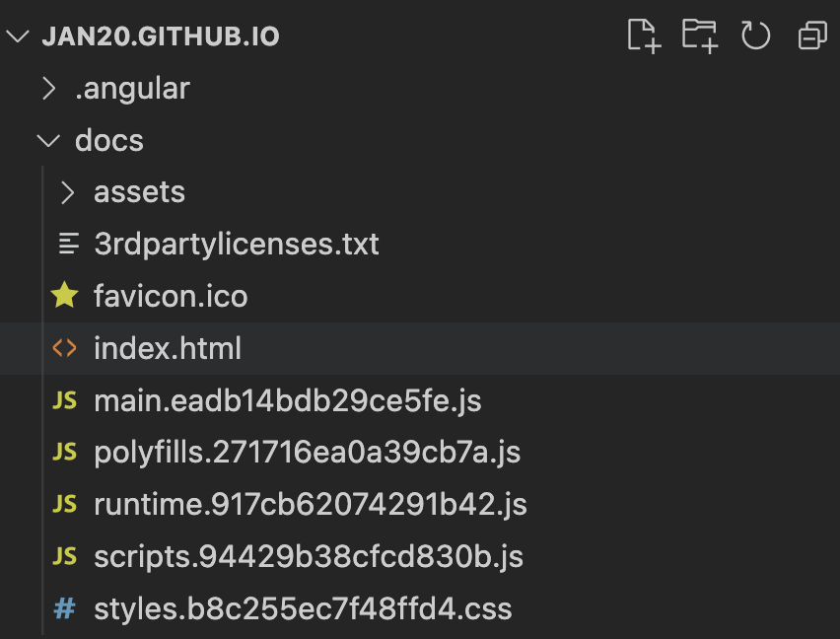Open styles.b8c255ec7f48ffd4.css file
Image resolution: width=840 pixels, height=639 pixels.
303,608
